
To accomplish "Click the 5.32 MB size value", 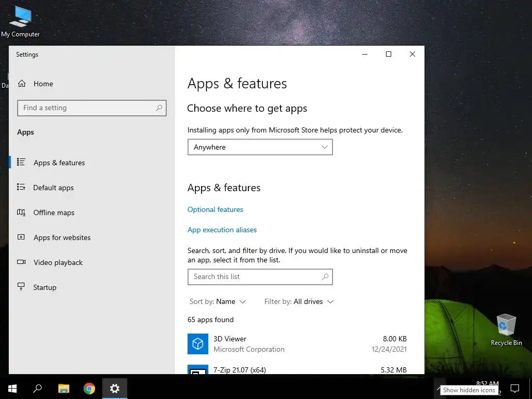I will (x=394, y=370).
